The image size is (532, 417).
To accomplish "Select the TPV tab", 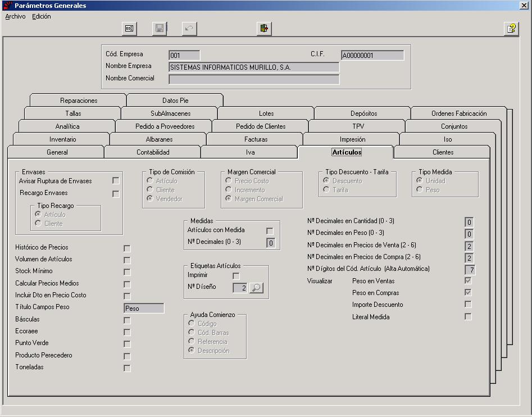I will (358, 126).
